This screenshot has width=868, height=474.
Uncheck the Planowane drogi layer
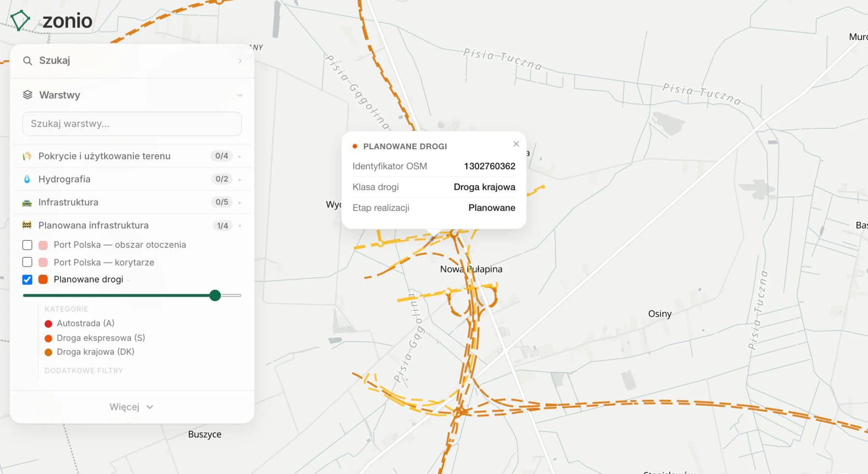click(x=27, y=279)
